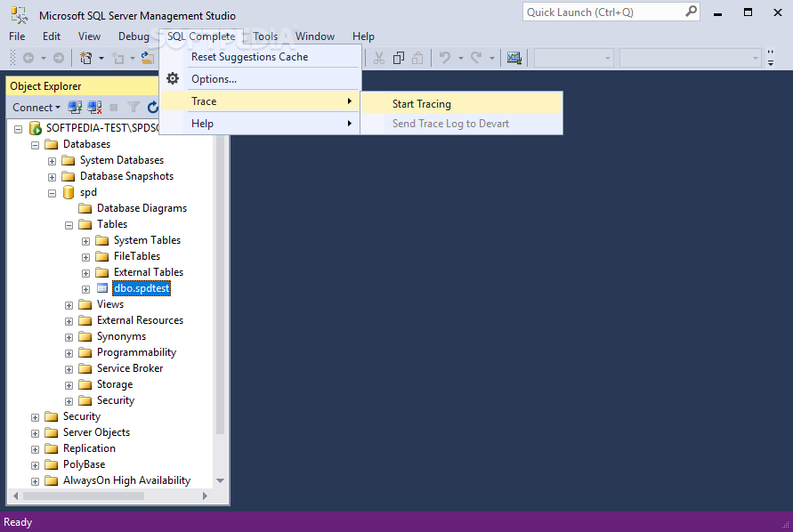This screenshot has height=532, width=793.
Task: Open the Debug menu
Action: [134, 36]
